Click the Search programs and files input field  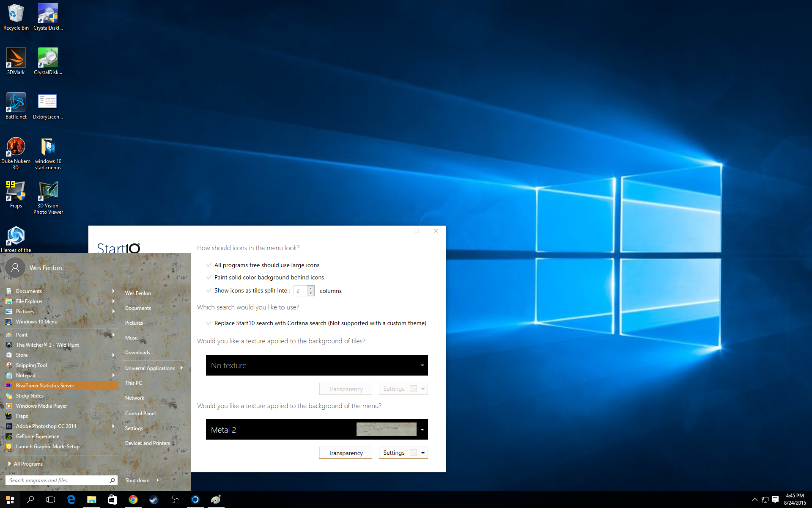(58, 480)
